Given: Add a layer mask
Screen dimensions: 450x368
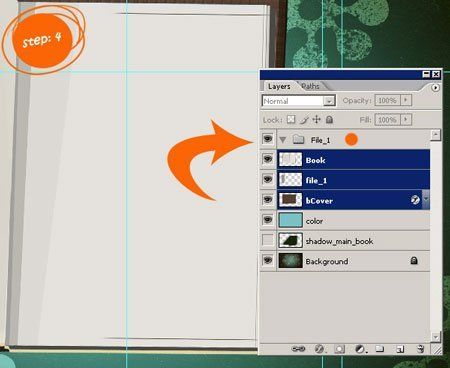Looking at the screenshot, I should [x=339, y=349].
